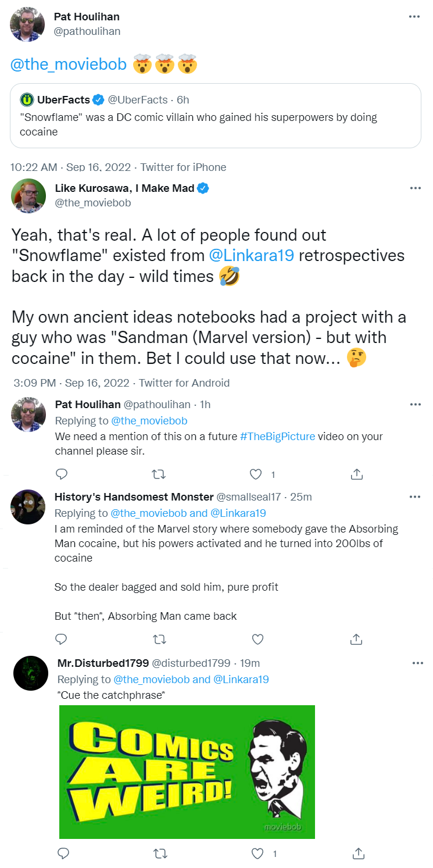Open the @the_moviebob mention in Pat's top tweet
433x868 pixels.
(x=69, y=65)
